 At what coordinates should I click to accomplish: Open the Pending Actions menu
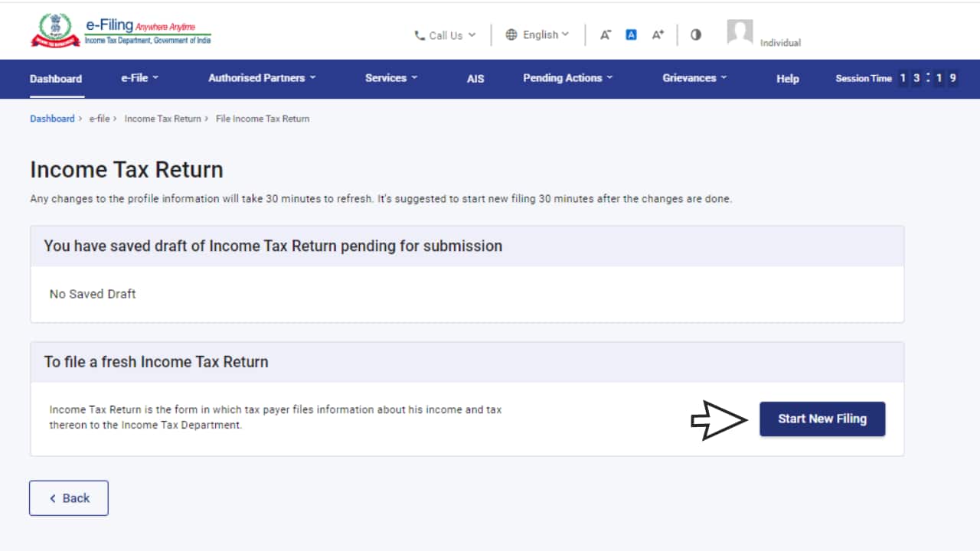(567, 78)
